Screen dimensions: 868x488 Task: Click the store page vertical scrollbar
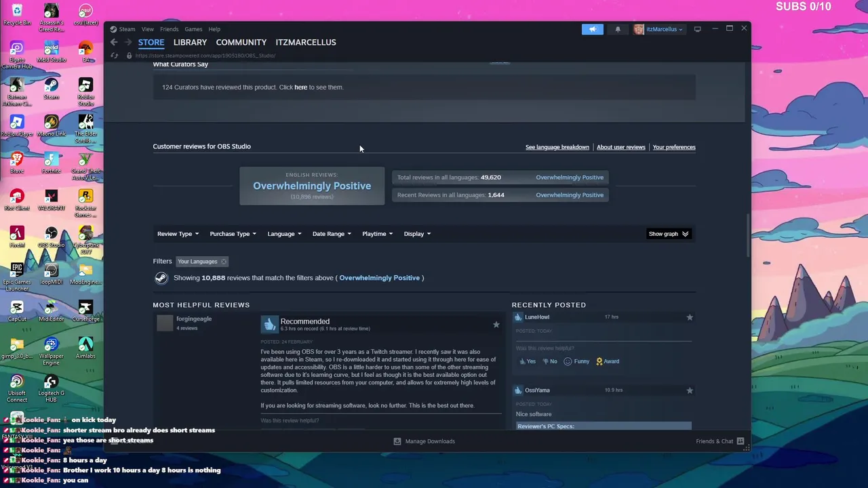(748, 236)
